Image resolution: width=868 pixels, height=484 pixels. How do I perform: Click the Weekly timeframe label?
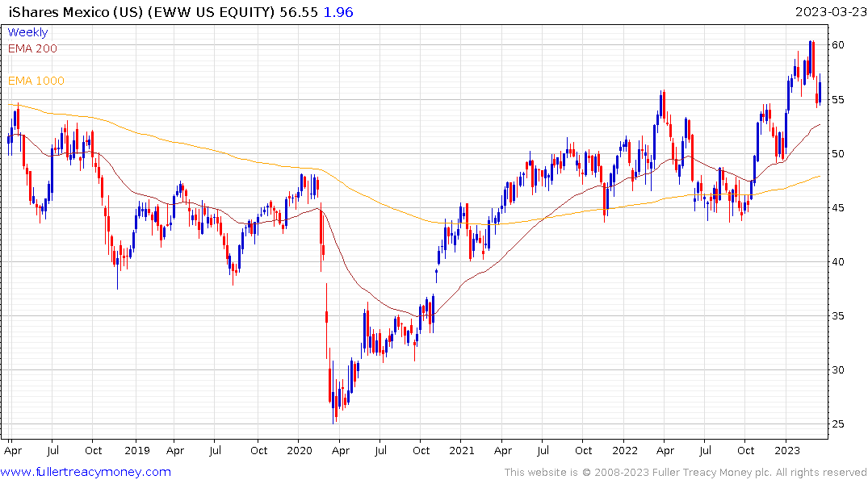coord(27,32)
